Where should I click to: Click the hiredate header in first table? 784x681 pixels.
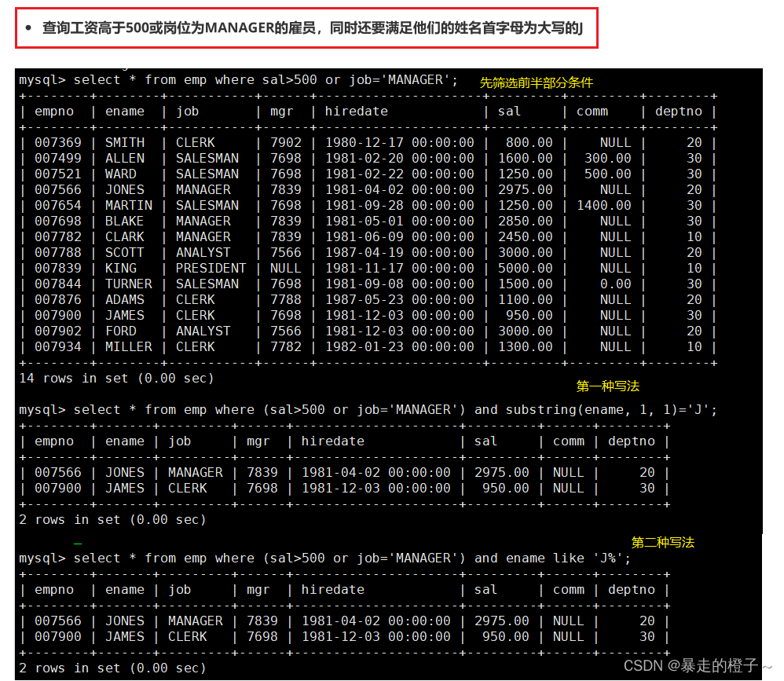click(x=356, y=111)
